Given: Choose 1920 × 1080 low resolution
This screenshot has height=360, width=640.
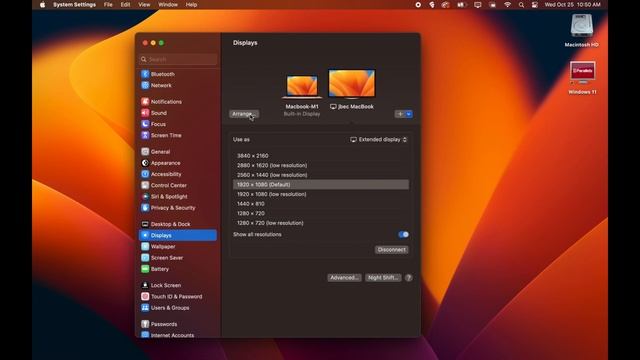Looking at the screenshot, I should coord(321,194).
